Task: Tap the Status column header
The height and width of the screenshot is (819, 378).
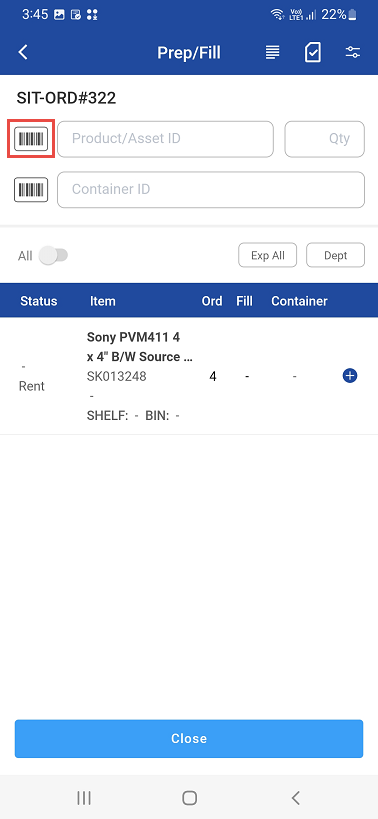Action: 39,301
